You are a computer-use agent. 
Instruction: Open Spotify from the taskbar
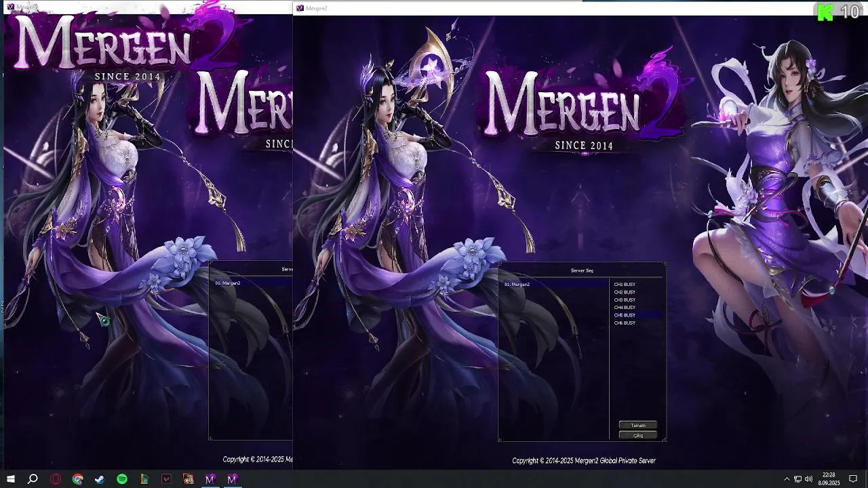click(122, 479)
